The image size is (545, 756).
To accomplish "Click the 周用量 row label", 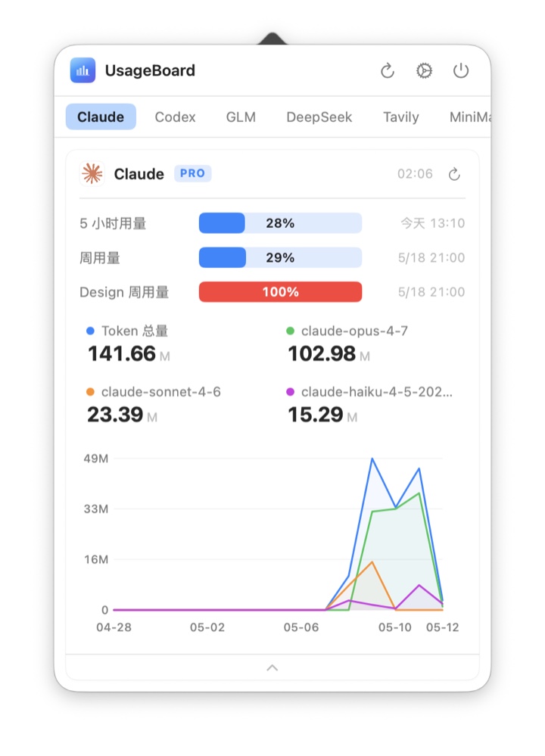I will click(x=100, y=258).
